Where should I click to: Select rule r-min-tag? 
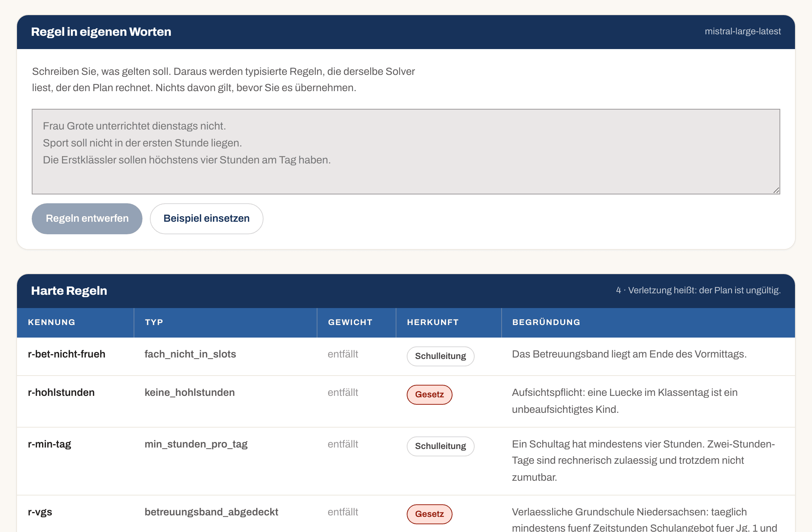pyautogui.click(x=49, y=444)
